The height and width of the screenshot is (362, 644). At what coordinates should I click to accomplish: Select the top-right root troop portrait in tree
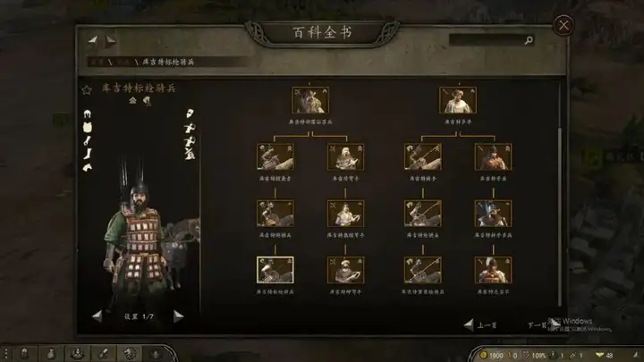click(x=458, y=100)
